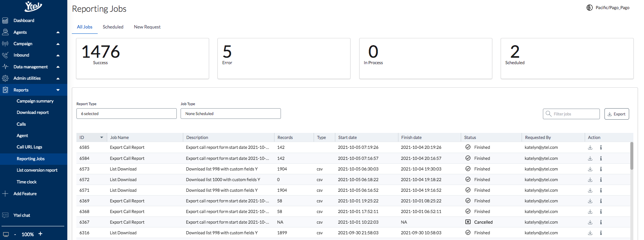
Task: Click the Inbound phone icon
Action: point(5,55)
